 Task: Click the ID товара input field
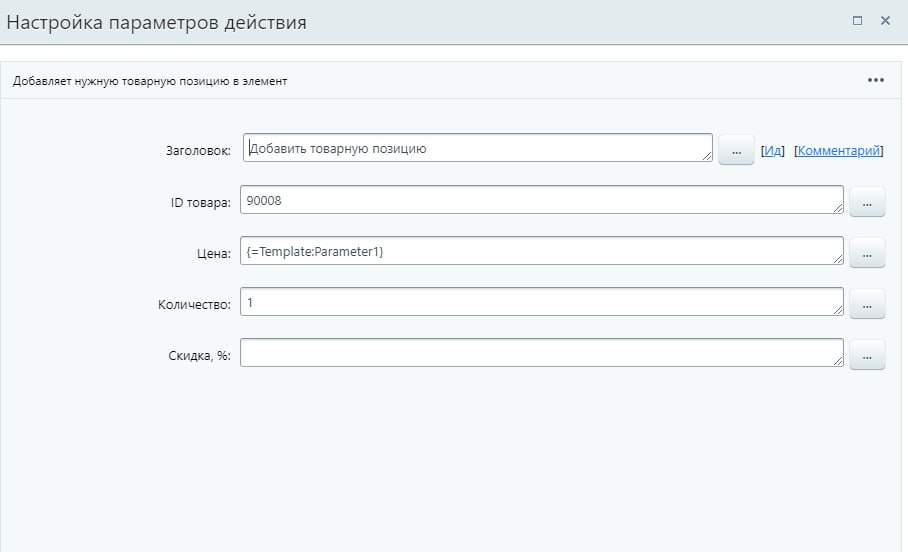point(541,201)
